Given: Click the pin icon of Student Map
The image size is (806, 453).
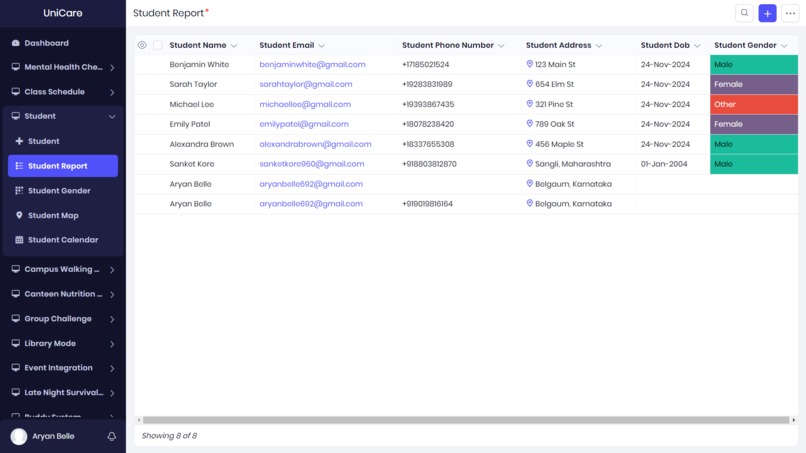Looking at the screenshot, I should coord(19,215).
